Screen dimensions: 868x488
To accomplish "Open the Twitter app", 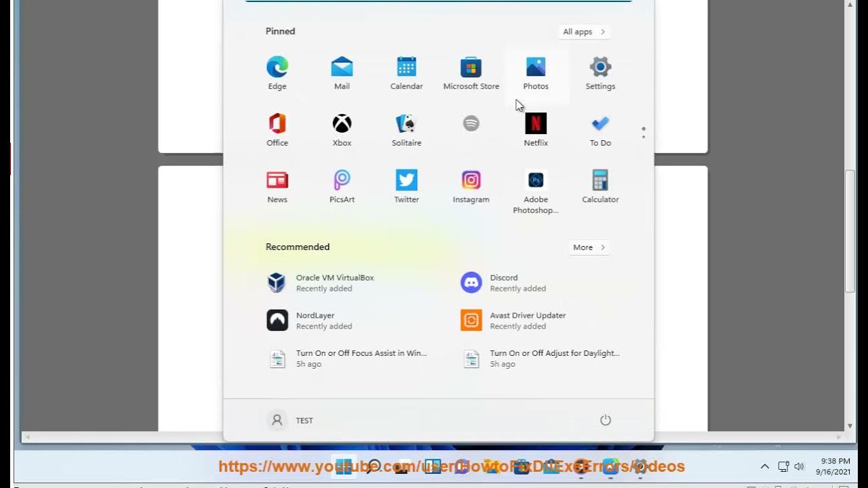I will click(x=406, y=187).
